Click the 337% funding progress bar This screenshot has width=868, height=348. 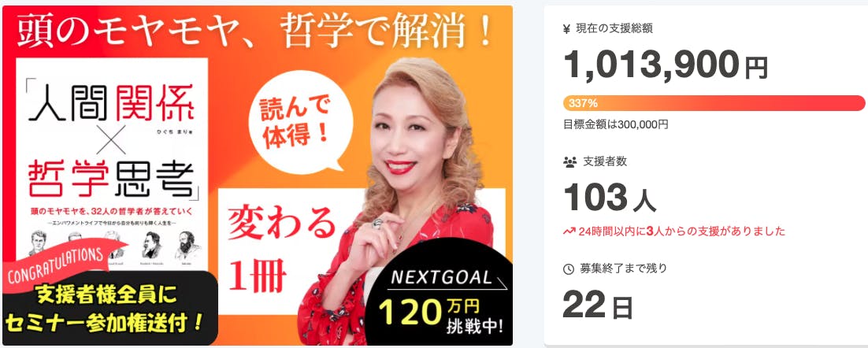[714, 103]
